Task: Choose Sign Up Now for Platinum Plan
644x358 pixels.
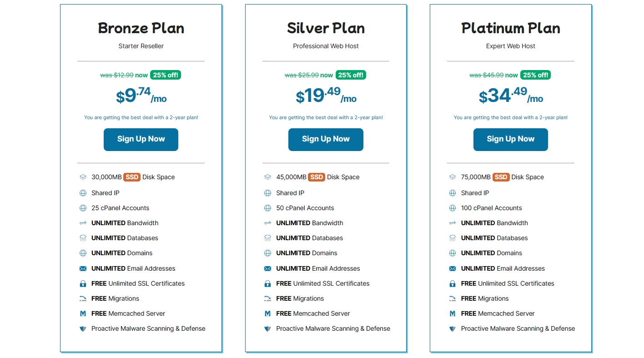Action: [x=510, y=139]
